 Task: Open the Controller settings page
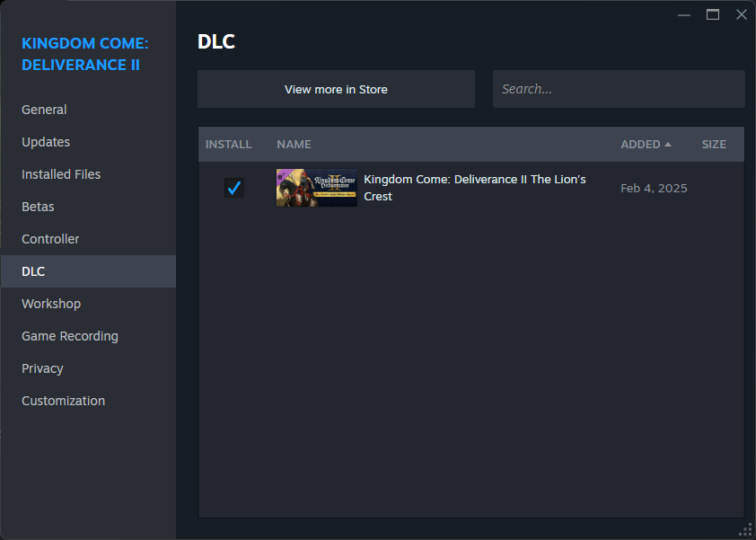[x=50, y=239]
